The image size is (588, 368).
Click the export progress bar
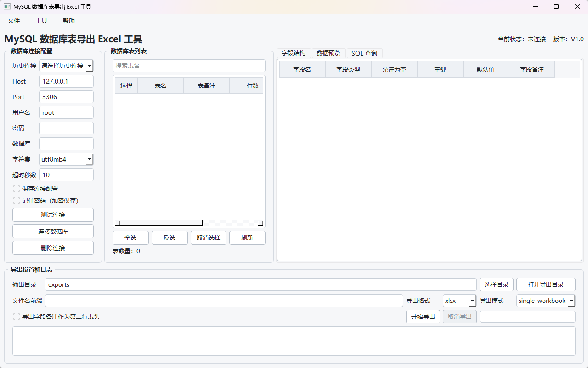(x=527, y=317)
